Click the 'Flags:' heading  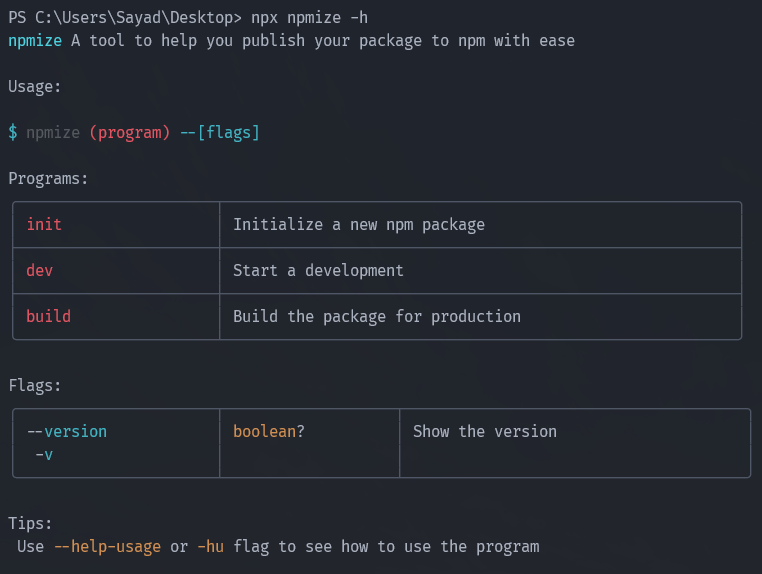tap(35, 385)
